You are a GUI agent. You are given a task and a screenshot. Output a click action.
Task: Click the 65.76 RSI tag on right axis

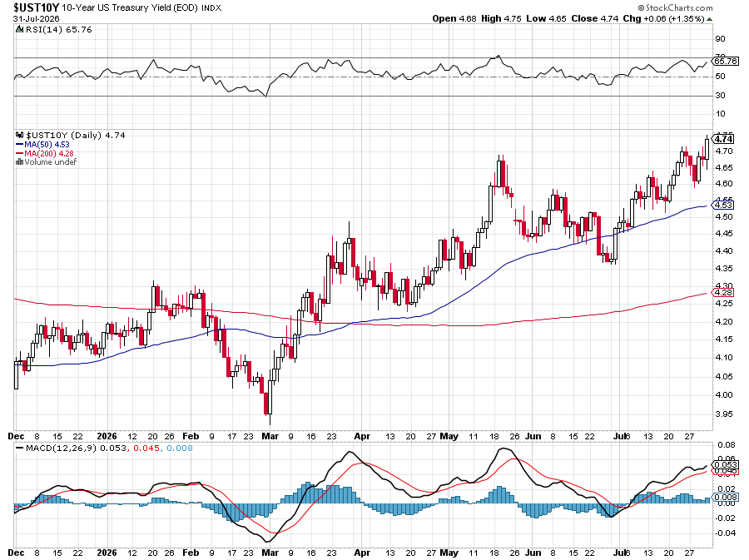point(726,61)
